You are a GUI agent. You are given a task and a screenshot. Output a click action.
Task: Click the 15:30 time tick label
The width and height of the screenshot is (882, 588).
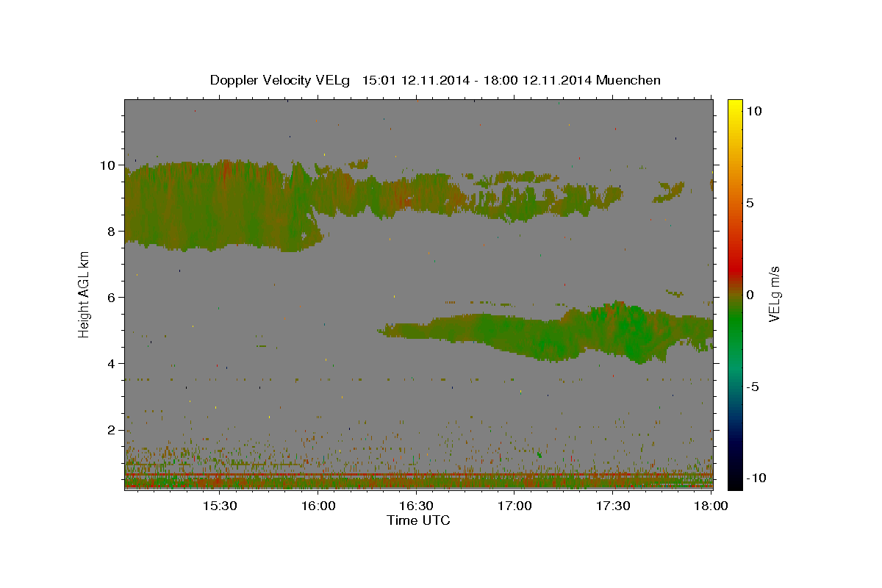pos(220,506)
